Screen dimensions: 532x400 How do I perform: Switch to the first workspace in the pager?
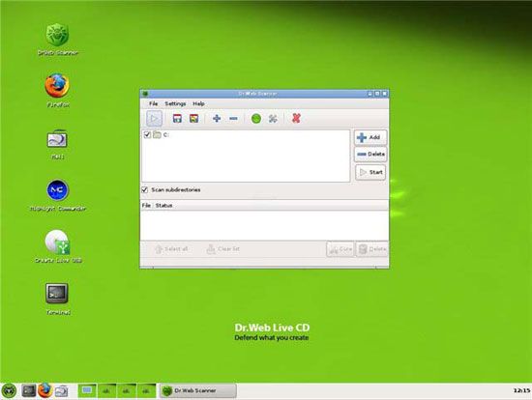tap(87, 391)
